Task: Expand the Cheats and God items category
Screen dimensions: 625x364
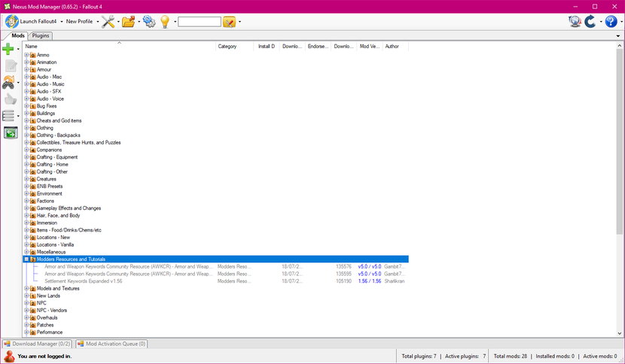Action: [26, 120]
